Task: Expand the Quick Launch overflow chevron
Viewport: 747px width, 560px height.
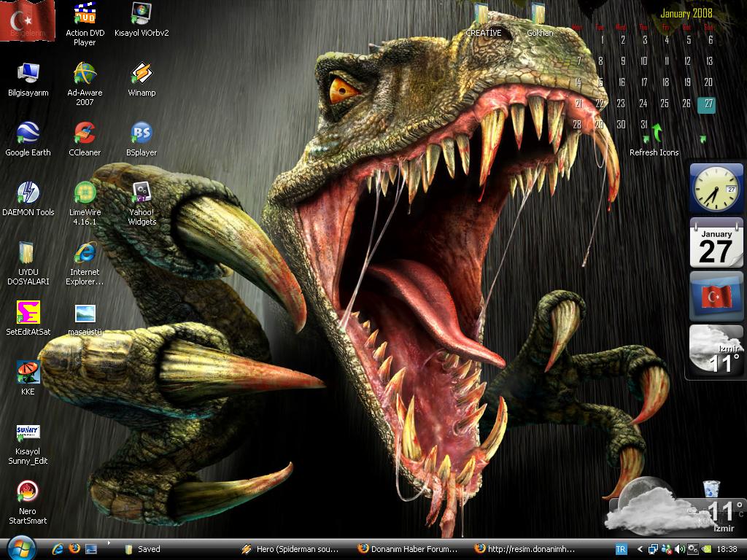Action: coord(109,542)
